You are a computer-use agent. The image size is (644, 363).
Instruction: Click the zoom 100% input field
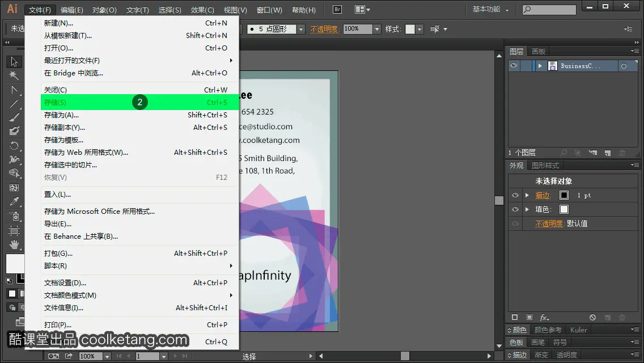tap(90, 356)
